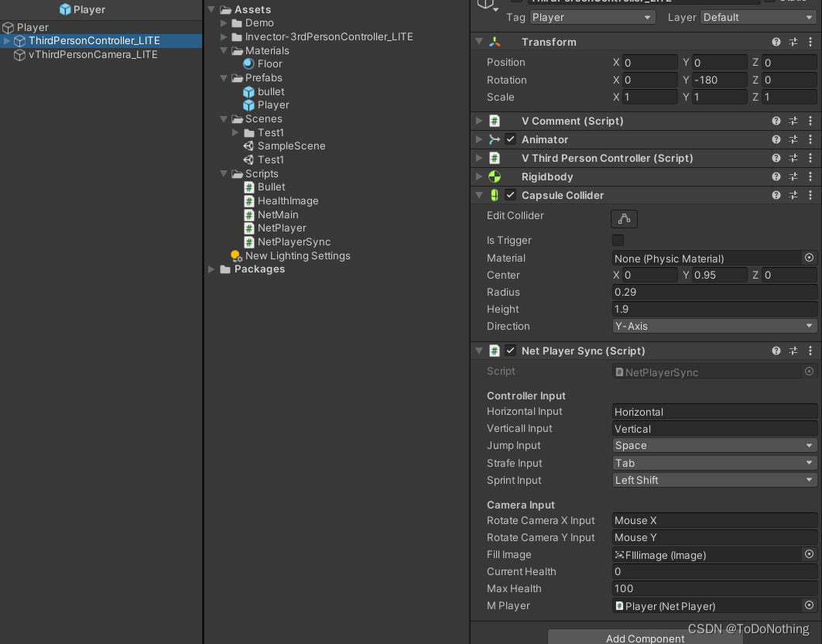
Task: Select HealthImage script asset
Action: pyautogui.click(x=282, y=200)
